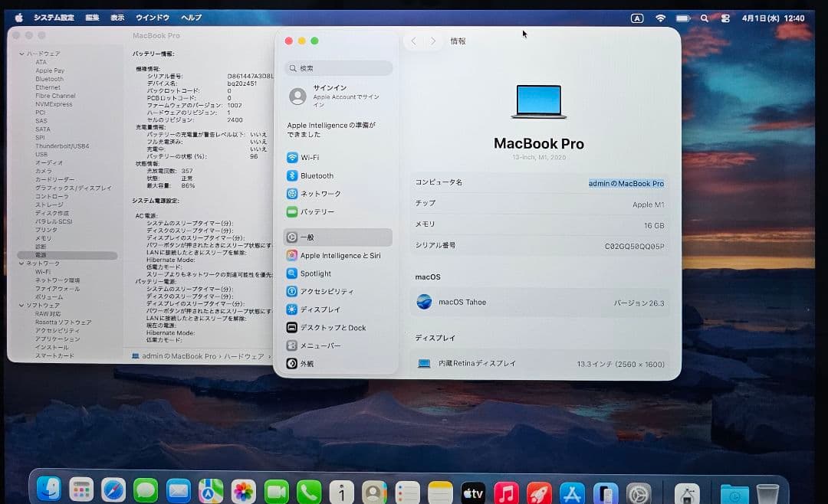Click サインイン Apple Account row

click(338, 97)
